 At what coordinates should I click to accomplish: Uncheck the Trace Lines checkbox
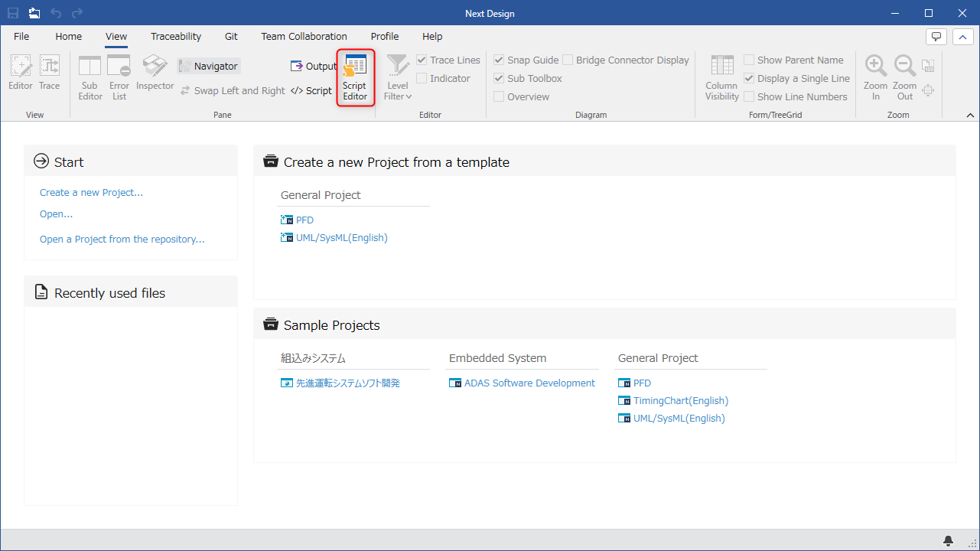(x=448, y=60)
